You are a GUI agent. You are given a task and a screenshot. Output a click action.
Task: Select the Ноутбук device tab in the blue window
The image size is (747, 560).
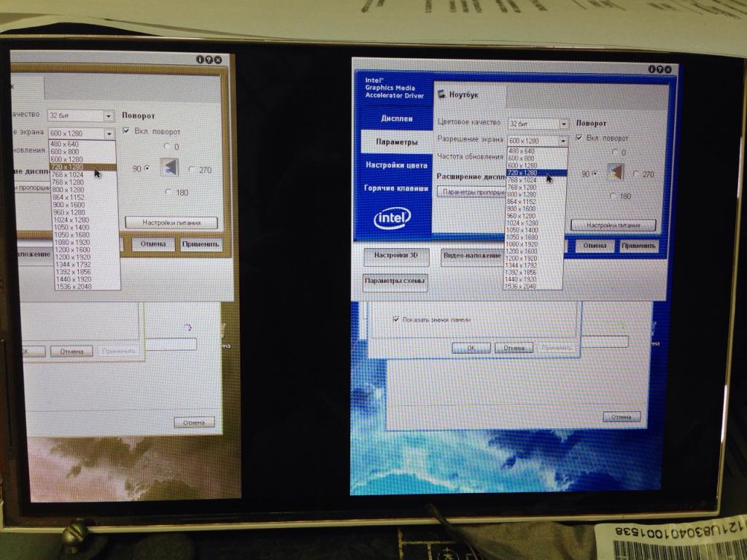click(x=470, y=95)
